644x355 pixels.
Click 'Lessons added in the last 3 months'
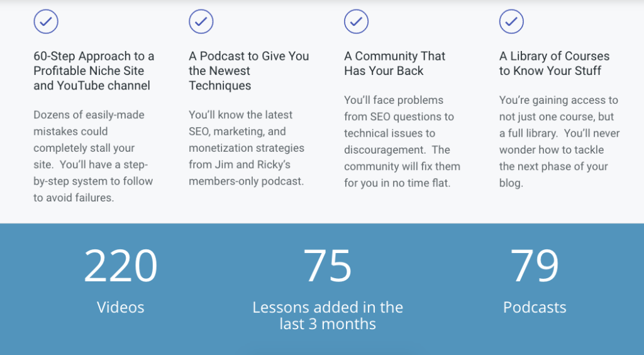point(328,315)
